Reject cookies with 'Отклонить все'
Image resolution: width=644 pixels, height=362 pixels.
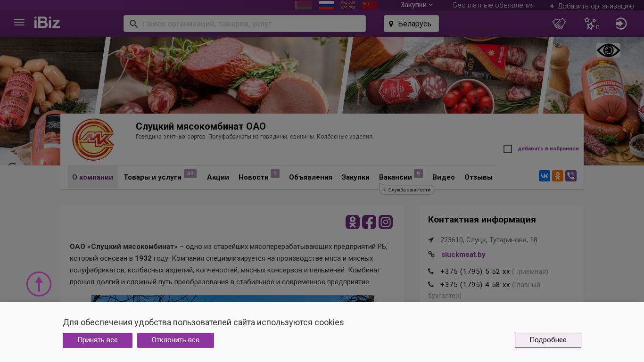click(175, 340)
